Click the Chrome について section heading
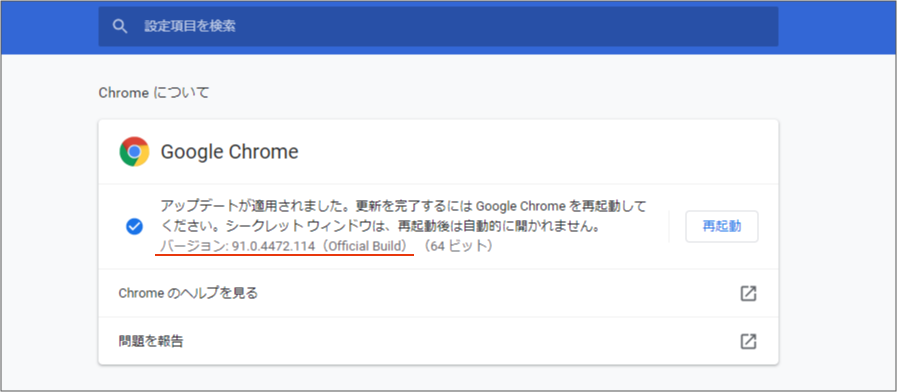Viewport: 897px width, 392px height. [154, 93]
